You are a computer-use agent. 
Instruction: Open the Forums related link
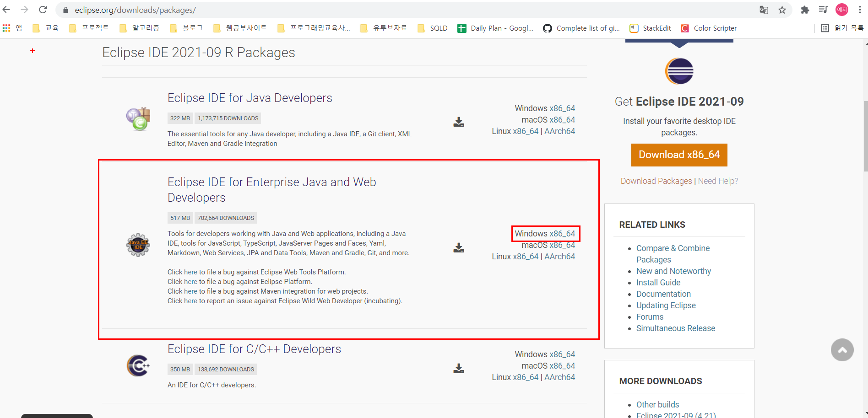pos(650,317)
